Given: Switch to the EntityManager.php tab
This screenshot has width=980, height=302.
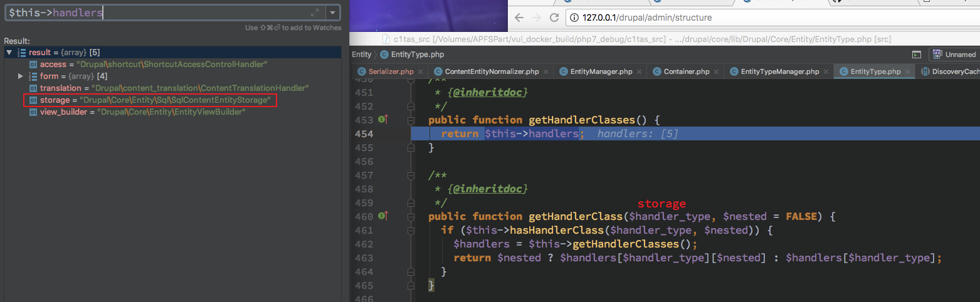Looking at the screenshot, I should (x=601, y=71).
